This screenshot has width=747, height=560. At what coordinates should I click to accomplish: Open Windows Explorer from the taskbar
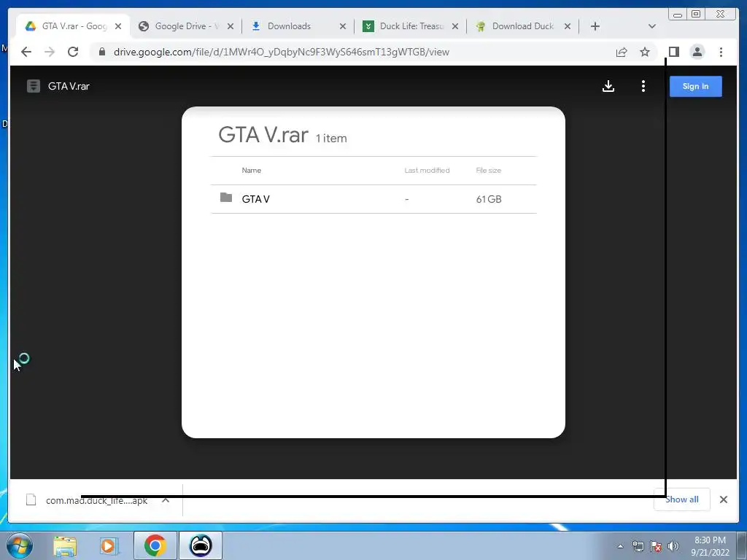(x=65, y=545)
